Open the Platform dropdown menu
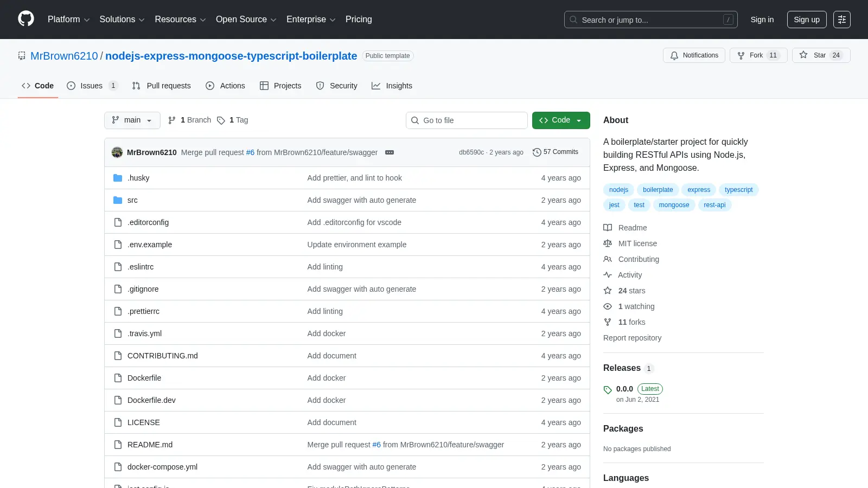Viewport: 868px width, 488px height. (x=68, y=20)
